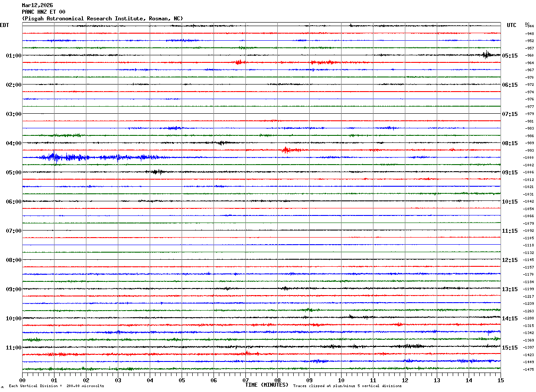536x392 pixels.
Task: Select the PANC HNZ ET 00 station line
Action: pos(43,12)
